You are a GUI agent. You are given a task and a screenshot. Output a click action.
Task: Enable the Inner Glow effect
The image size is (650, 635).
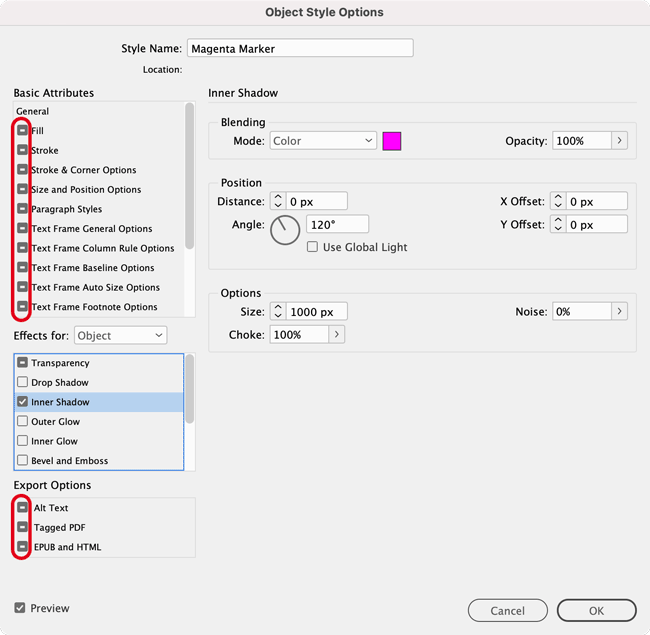22,441
